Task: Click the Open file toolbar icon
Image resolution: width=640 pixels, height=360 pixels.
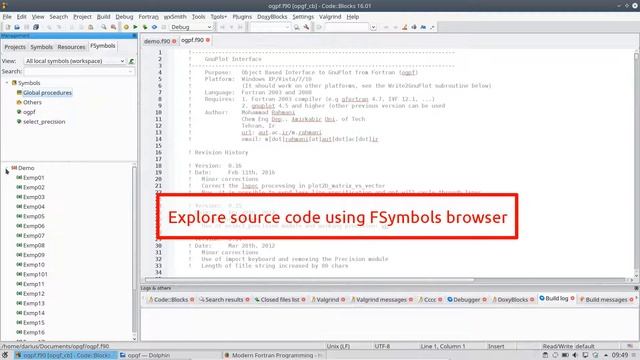Action: click(x=17, y=27)
